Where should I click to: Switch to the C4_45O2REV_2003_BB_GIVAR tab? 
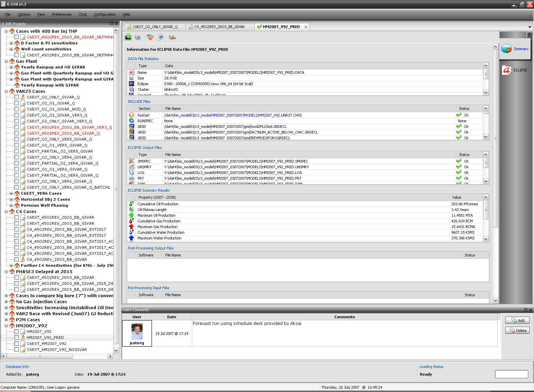pyautogui.click(x=219, y=27)
